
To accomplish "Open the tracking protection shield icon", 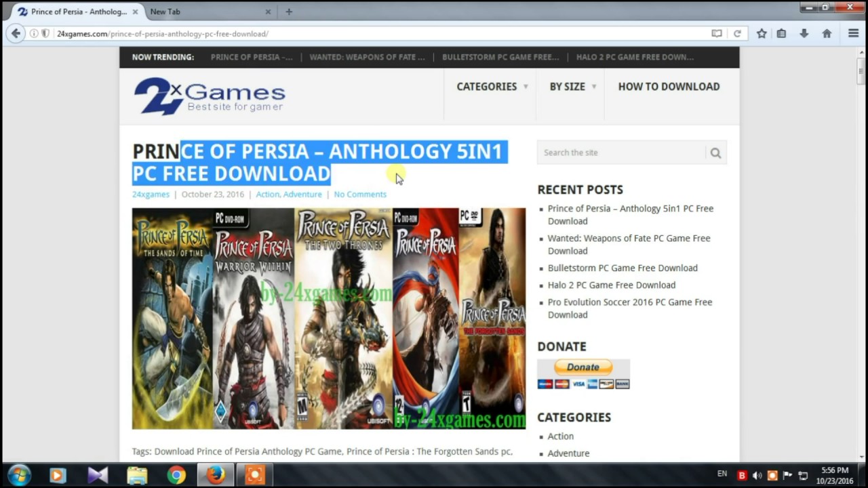I will tap(45, 33).
